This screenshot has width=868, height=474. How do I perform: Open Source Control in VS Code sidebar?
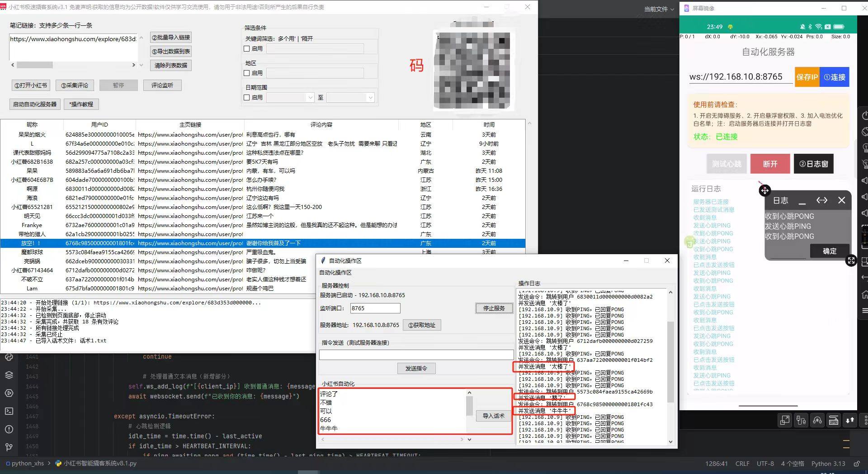(x=9, y=447)
